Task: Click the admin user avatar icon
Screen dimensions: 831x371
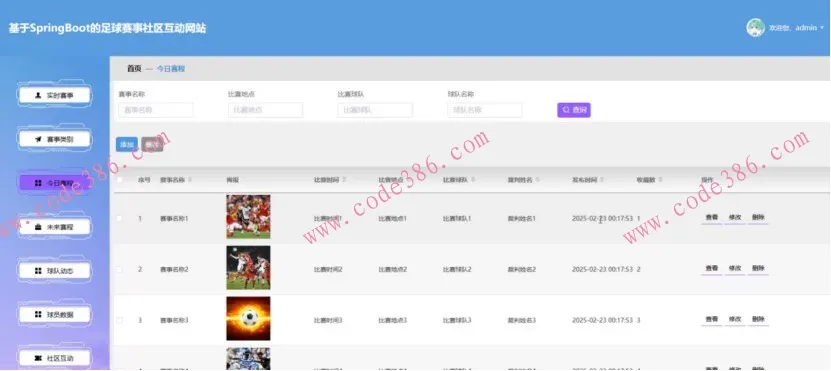Action: tap(755, 28)
